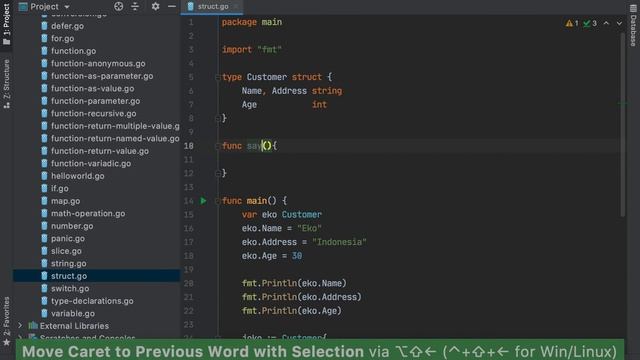Image resolution: width=640 pixels, height=360 pixels.
Task: Open the Favorites tool window tab
Action: tap(7, 321)
